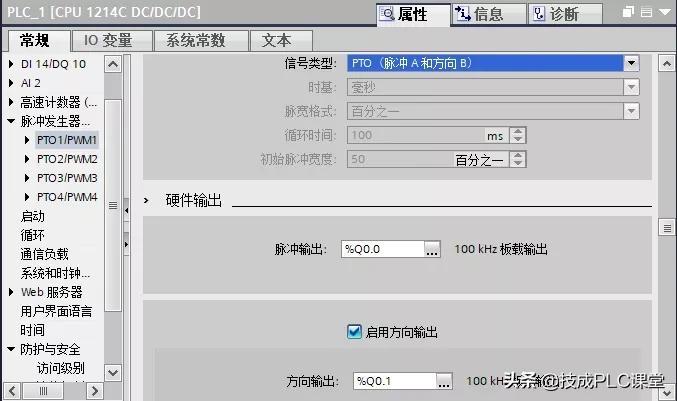Collapse the 脉冲发生器 tree node

click(x=11, y=121)
